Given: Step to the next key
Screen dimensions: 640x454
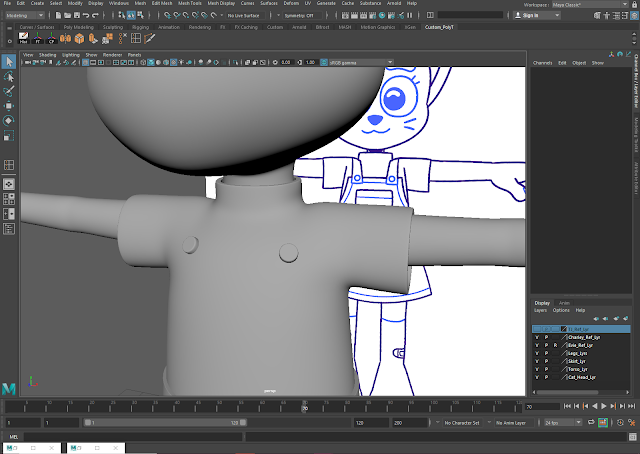Looking at the screenshot, I should 613,406.
